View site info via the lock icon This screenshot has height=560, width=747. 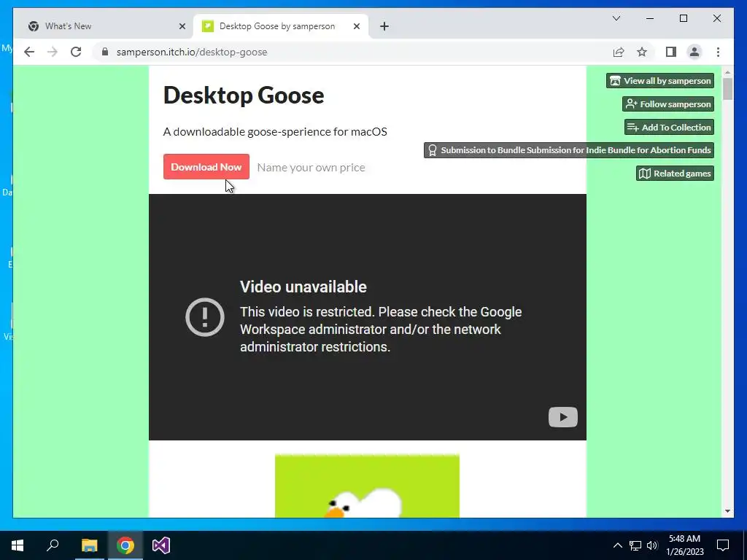coord(105,52)
